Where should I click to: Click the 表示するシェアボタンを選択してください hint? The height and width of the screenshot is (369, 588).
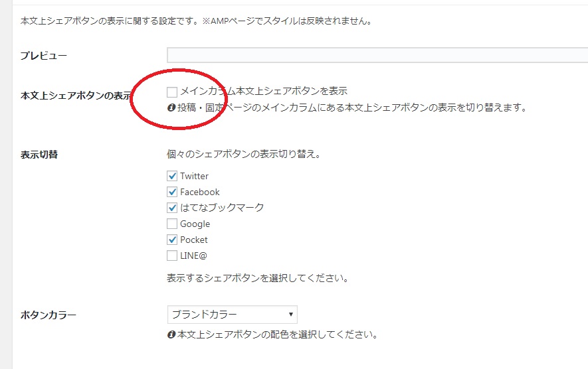[x=258, y=277]
